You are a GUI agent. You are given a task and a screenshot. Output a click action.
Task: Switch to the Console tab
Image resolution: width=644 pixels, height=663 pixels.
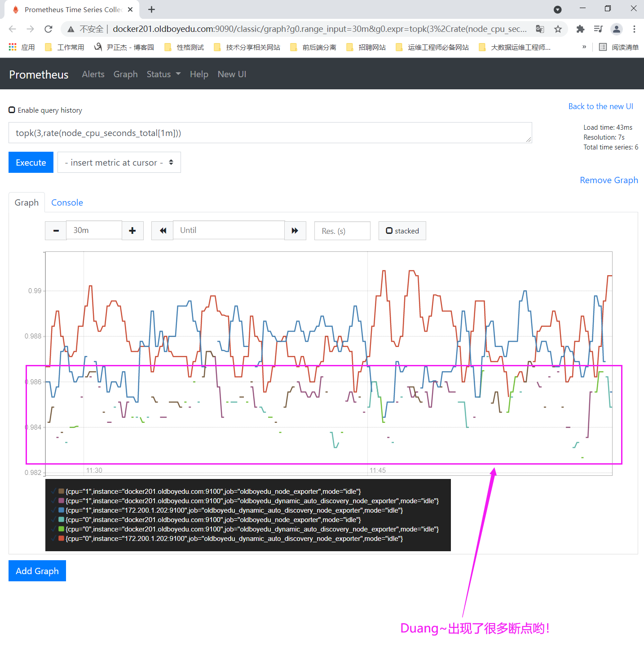67,202
